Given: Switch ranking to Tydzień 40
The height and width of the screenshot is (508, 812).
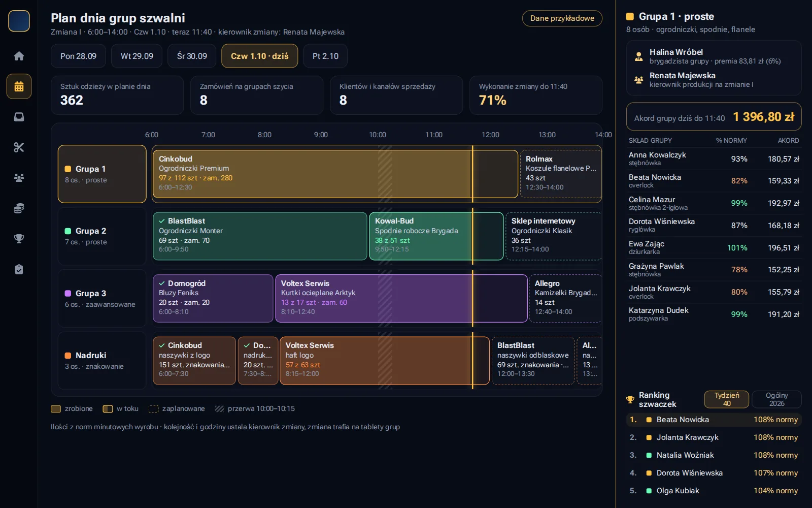Looking at the screenshot, I should (727, 399).
